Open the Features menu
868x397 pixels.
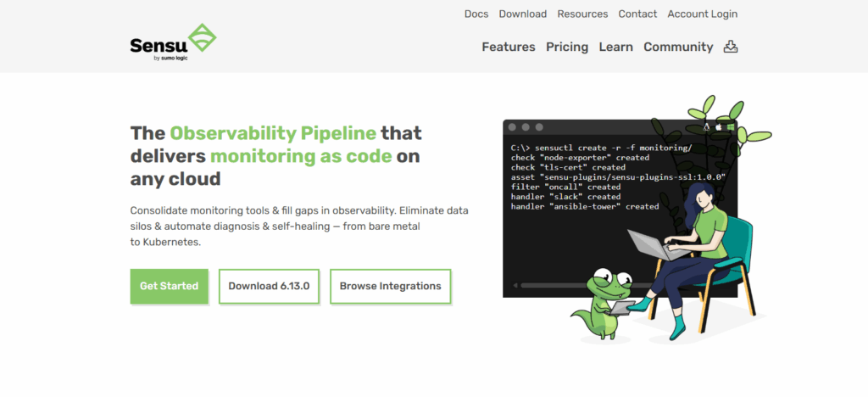pyautogui.click(x=509, y=48)
